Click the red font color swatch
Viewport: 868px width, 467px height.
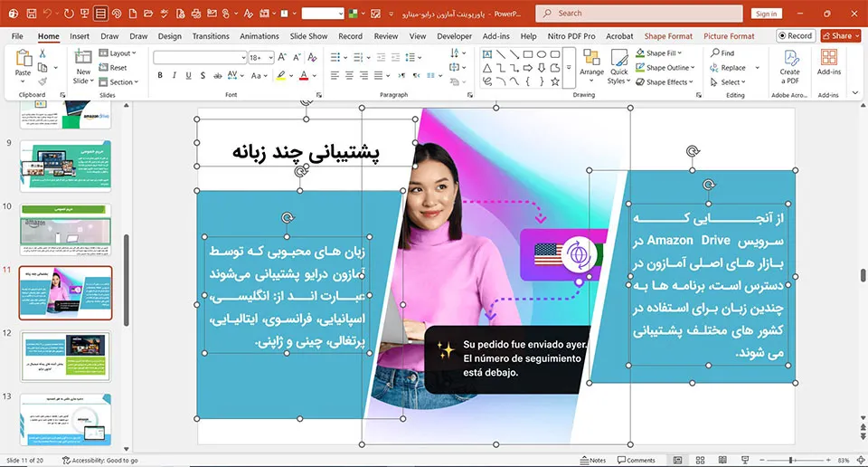pyautogui.click(x=304, y=75)
